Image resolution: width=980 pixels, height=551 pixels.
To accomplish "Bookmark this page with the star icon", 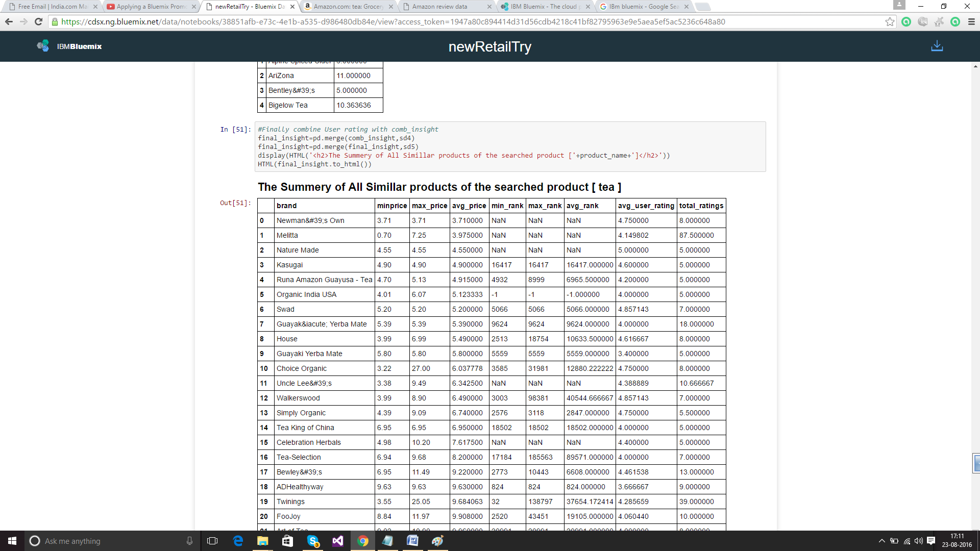I will pyautogui.click(x=890, y=22).
